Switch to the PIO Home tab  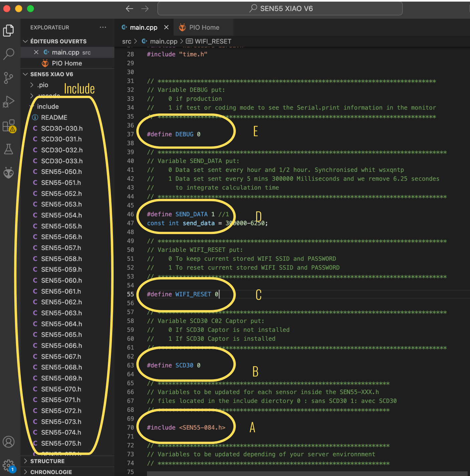click(204, 27)
